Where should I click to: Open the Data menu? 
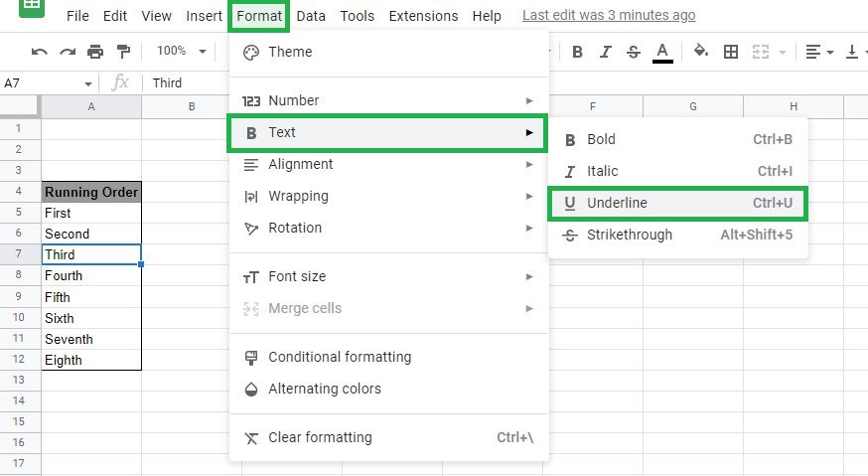coord(311,16)
